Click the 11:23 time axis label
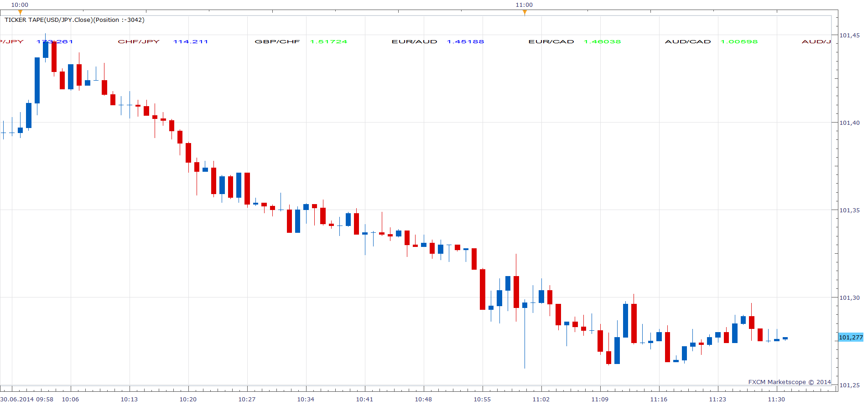 [x=717, y=400]
